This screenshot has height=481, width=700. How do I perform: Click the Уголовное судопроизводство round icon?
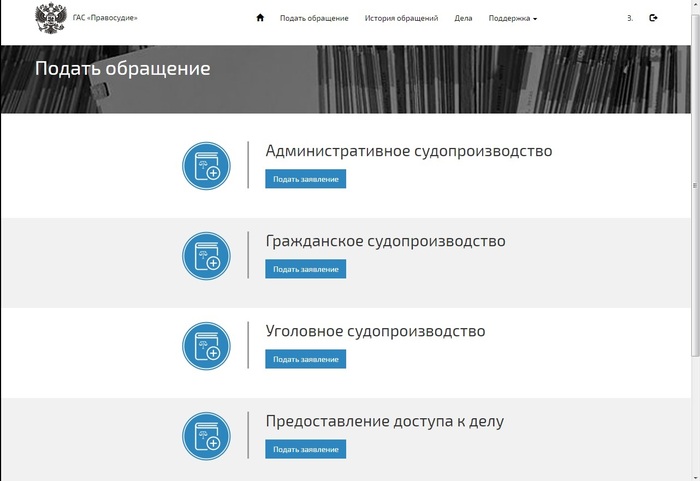(x=207, y=345)
